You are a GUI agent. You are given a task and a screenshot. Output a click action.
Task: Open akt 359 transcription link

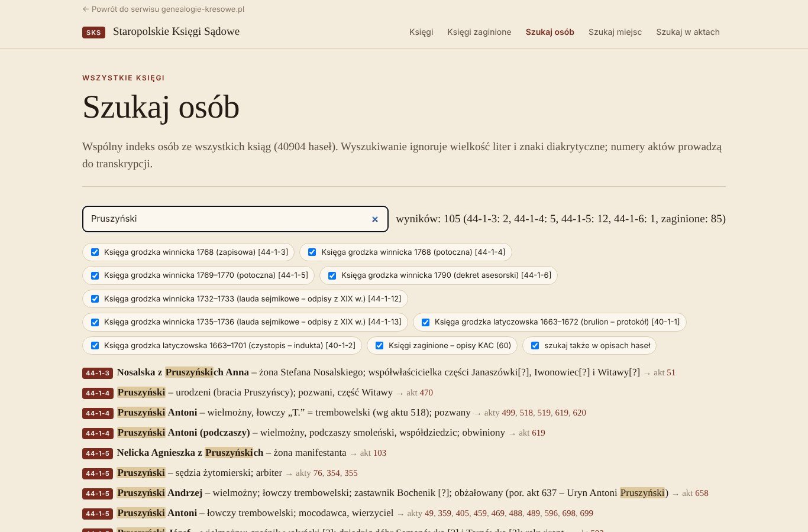(445, 514)
